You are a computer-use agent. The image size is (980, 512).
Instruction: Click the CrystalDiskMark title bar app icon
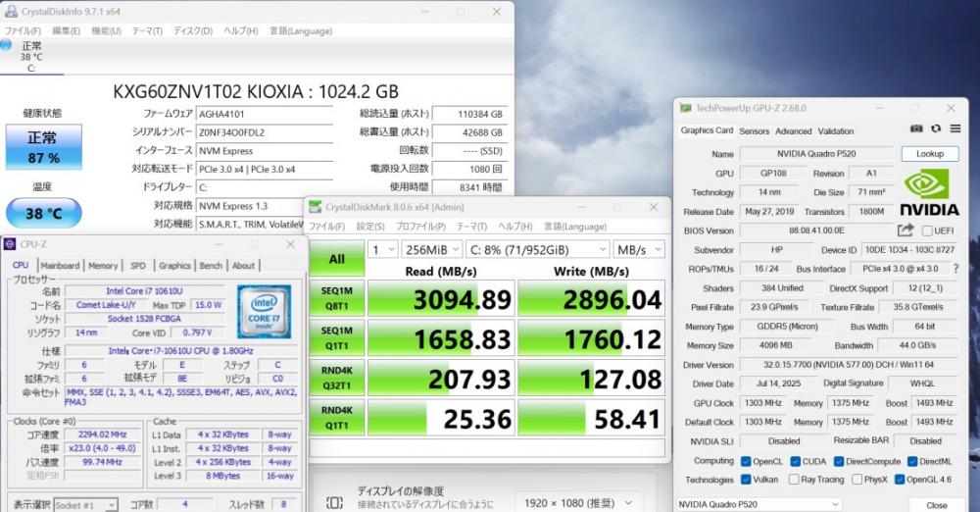[x=316, y=207]
